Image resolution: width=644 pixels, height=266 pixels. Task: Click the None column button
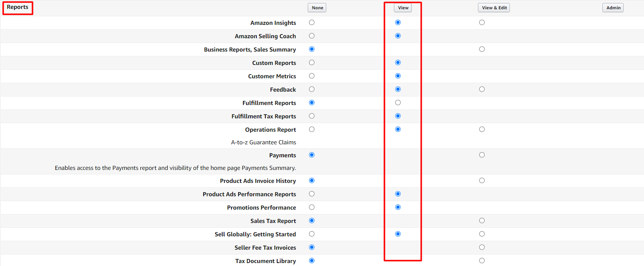click(317, 8)
